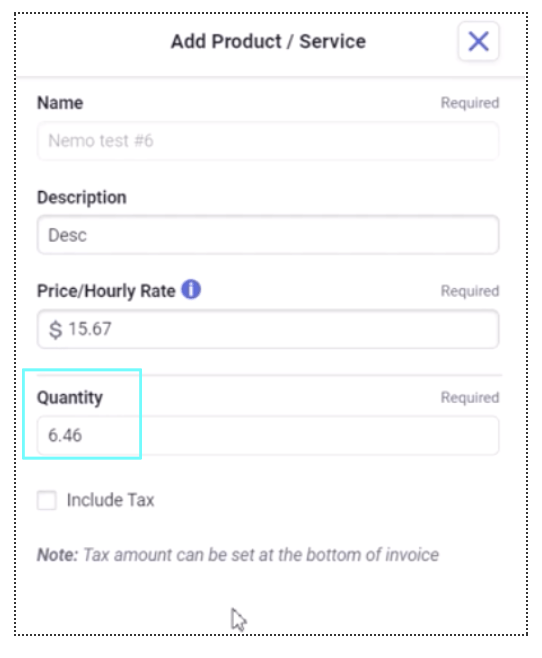Open the Price/Hourly Rate info icon
This screenshot has height=658, width=542.
[x=191, y=290]
